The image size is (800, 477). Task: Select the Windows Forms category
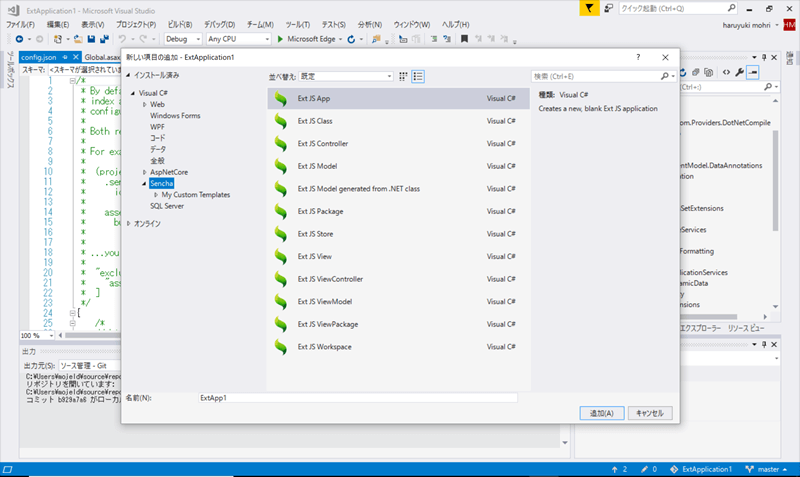pyautogui.click(x=175, y=116)
